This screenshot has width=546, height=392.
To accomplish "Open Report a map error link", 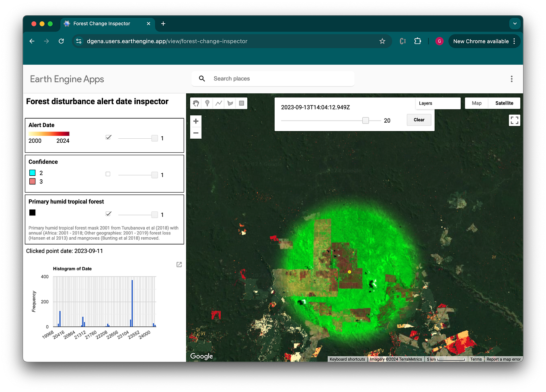I will coord(503,359).
